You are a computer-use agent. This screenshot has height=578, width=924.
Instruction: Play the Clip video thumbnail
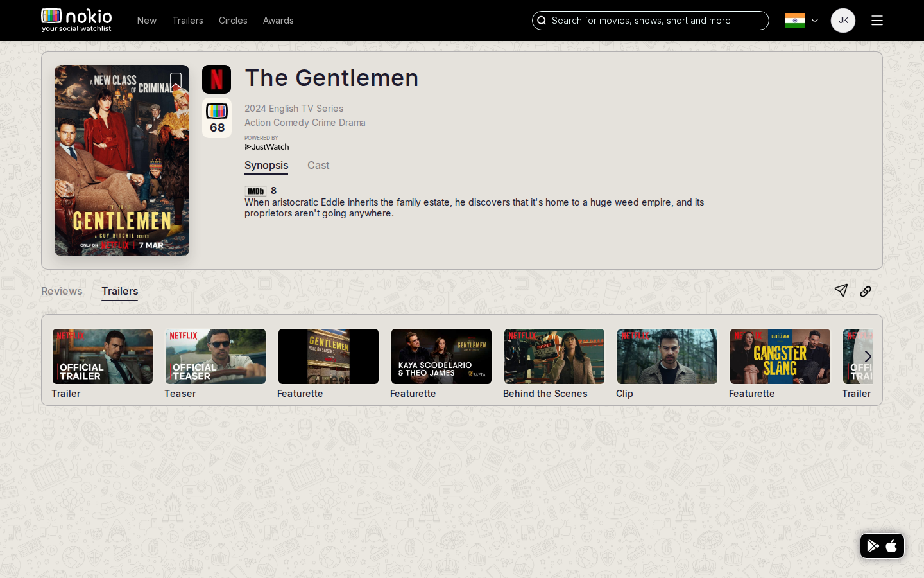coord(667,356)
